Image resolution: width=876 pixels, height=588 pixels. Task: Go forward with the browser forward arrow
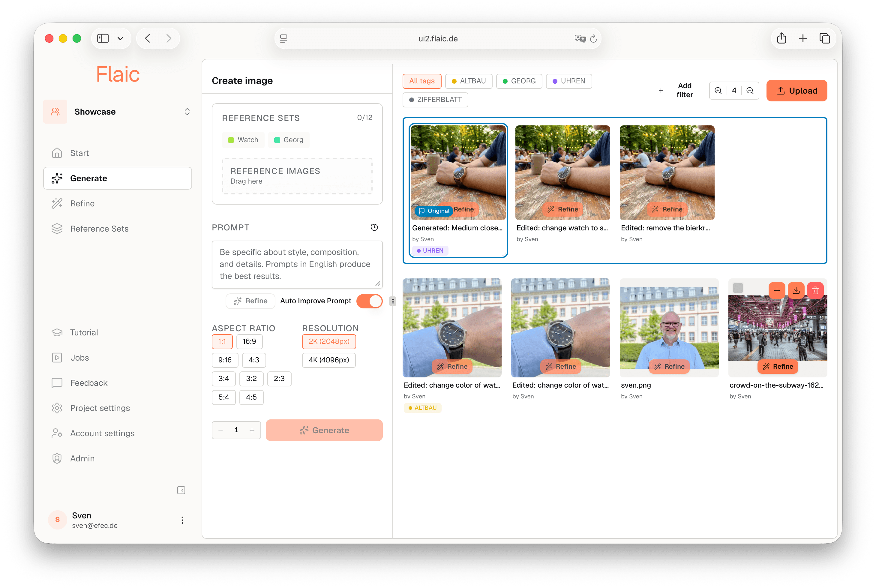pos(169,38)
